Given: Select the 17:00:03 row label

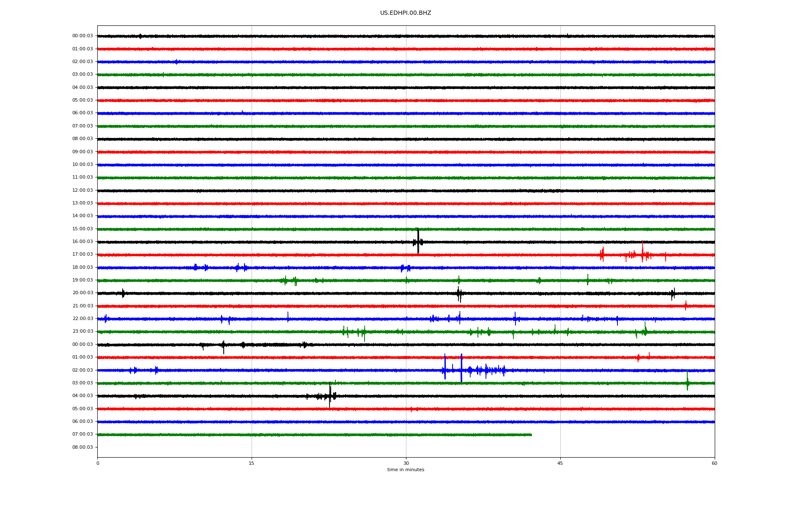Looking at the screenshot, I should (x=82, y=254).
